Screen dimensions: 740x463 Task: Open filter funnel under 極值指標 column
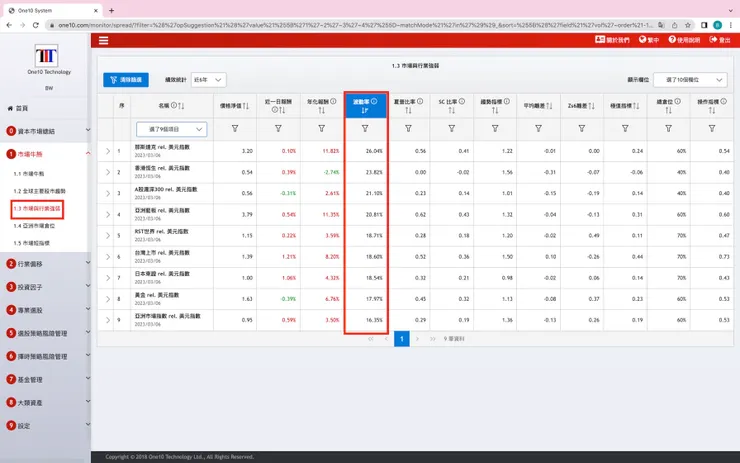pos(625,128)
